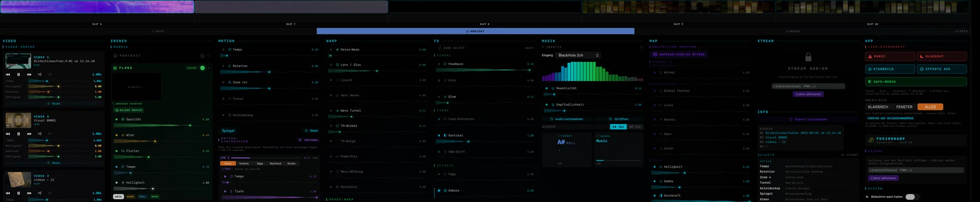Toggle the Emboss effect
980x202 pixels.
click(439, 191)
